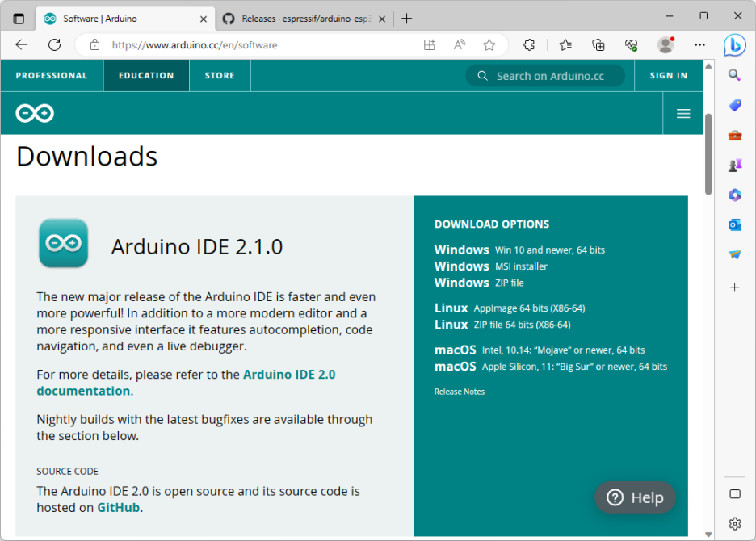The image size is (756, 541).
Task: Close the Releases espressif tab
Action: coord(382,19)
